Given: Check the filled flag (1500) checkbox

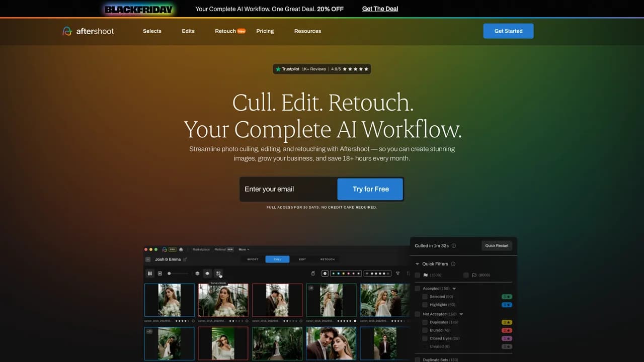Looking at the screenshot, I should 417,275.
